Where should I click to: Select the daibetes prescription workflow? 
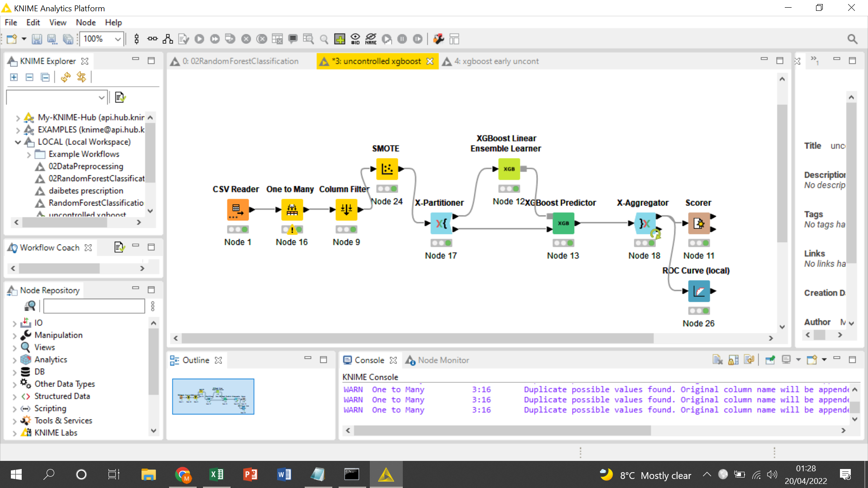tap(85, 191)
